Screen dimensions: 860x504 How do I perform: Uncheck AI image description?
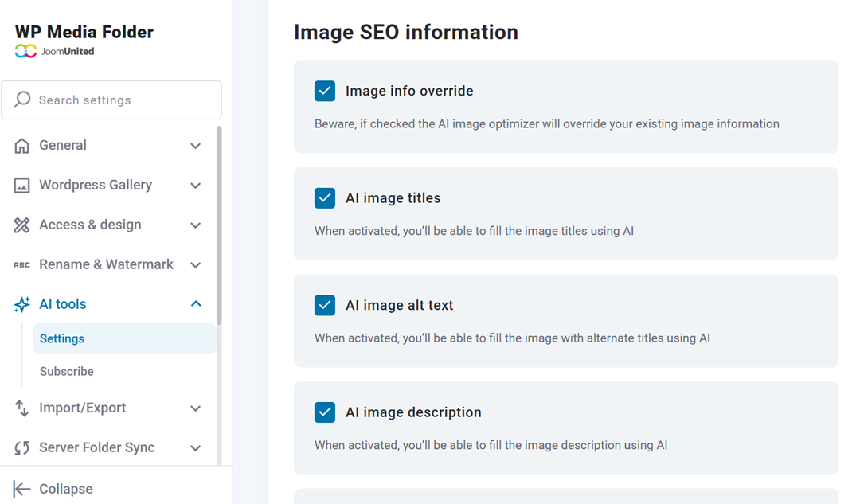(x=324, y=412)
